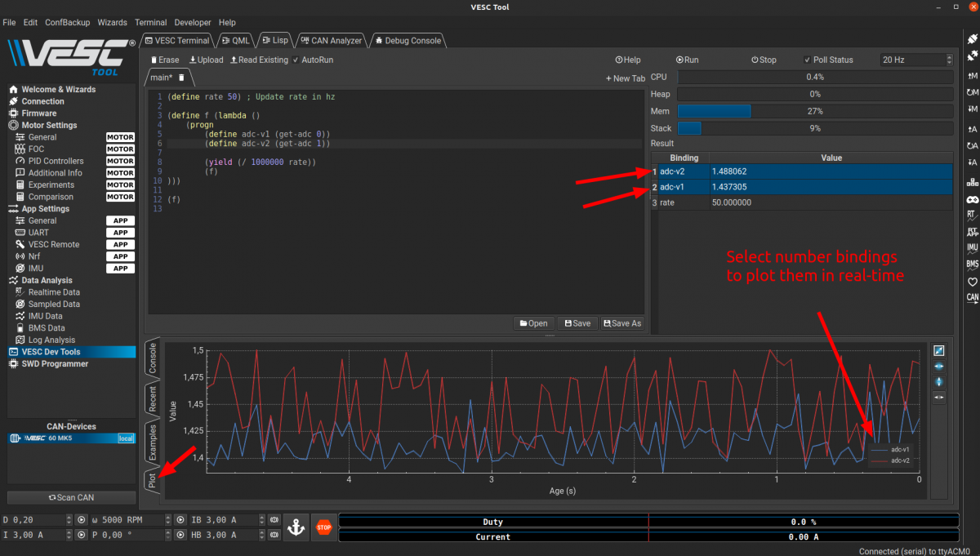Adjust stepper on D 0,20 duty field
The height and width of the screenshot is (556, 980).
point(69,520)
